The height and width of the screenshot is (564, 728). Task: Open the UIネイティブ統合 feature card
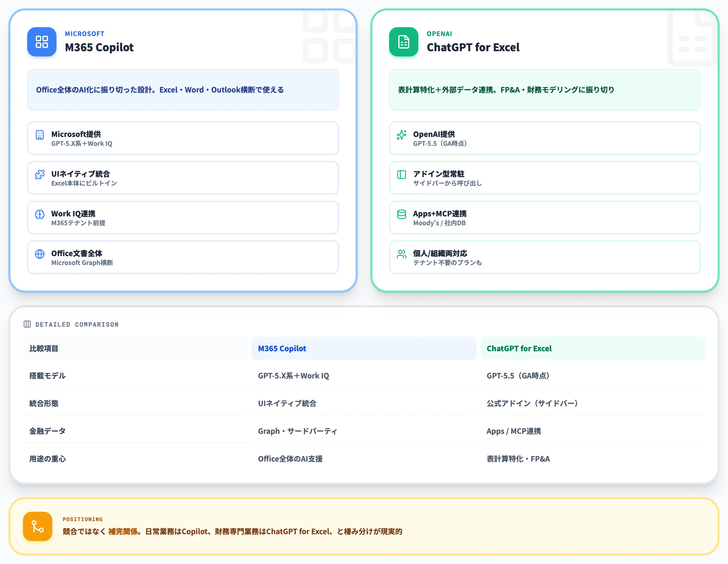pos(183,178)
